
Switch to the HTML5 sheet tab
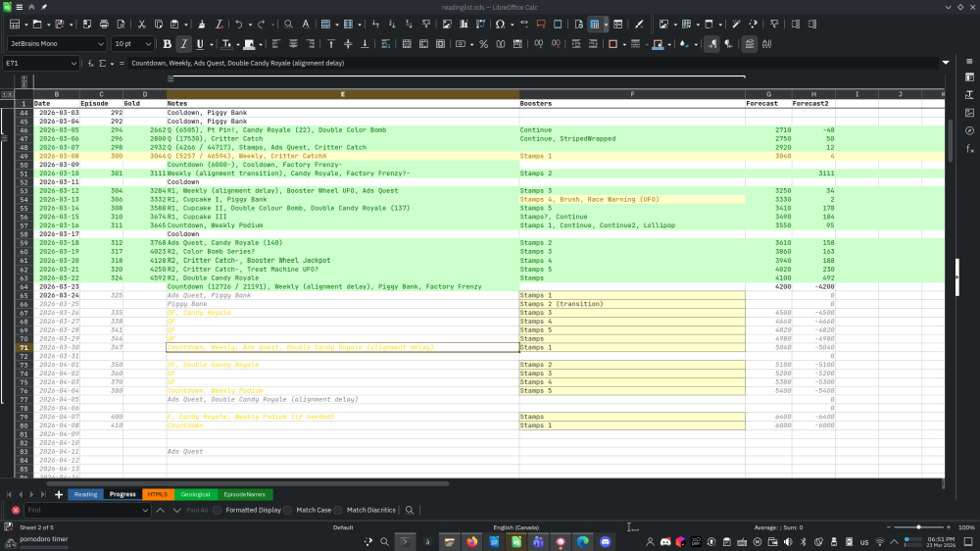[x=158, y=495]
